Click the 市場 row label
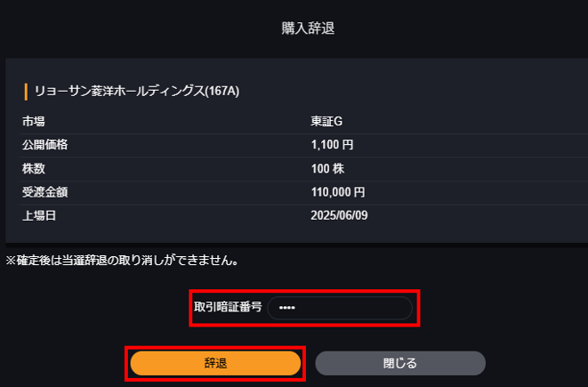This screenshot has height=387, width=588. coord(34,120)
